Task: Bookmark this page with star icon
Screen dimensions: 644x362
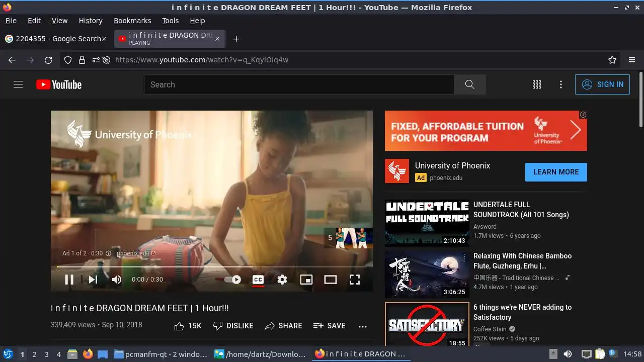Action: tap(612, 60)
